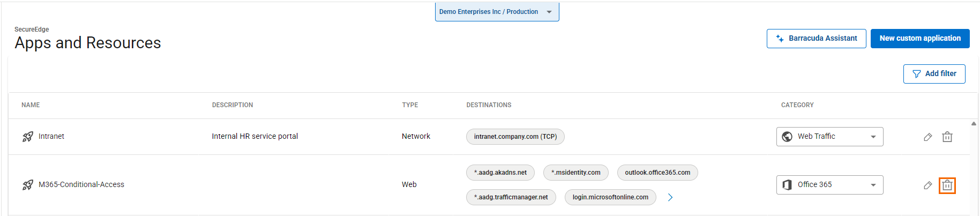Click the NAME column header
Screen dimensions: 980x216
(31, 105)
